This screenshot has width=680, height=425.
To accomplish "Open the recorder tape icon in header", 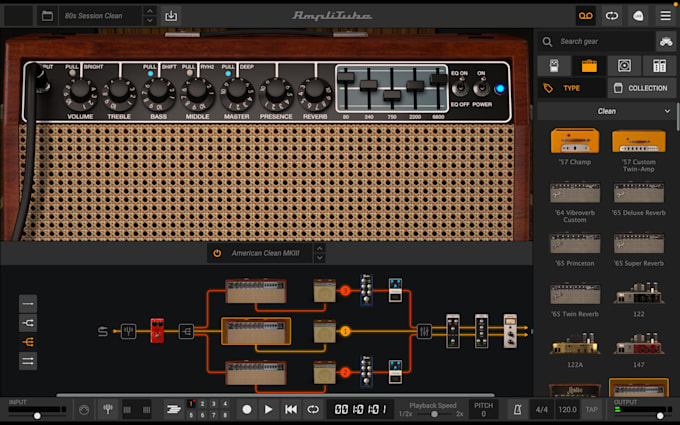I will pyautogui.click(x=585, y=16).
